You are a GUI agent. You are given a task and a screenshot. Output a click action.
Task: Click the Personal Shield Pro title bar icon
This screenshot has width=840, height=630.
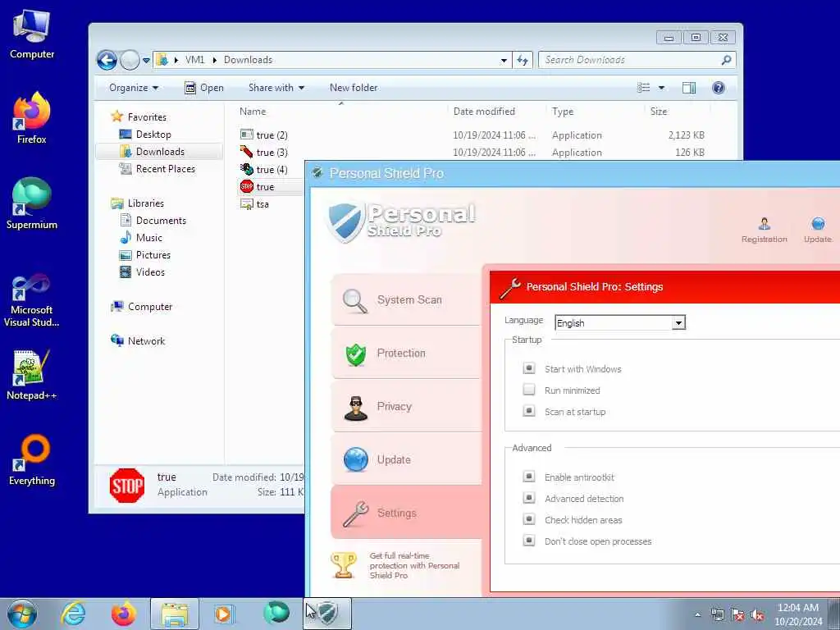click(317, 173)
